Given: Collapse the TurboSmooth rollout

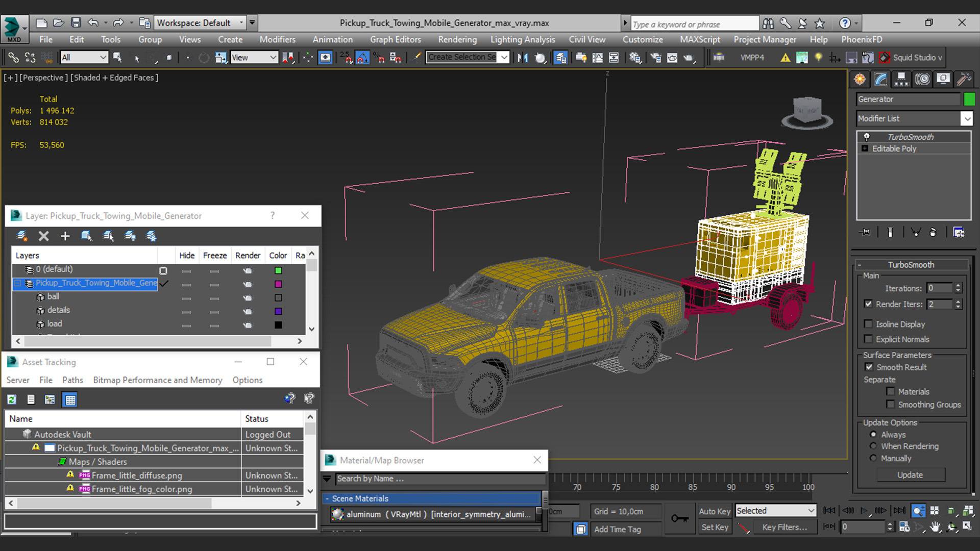Looking at the screenshot, I should tap(860, 265).
